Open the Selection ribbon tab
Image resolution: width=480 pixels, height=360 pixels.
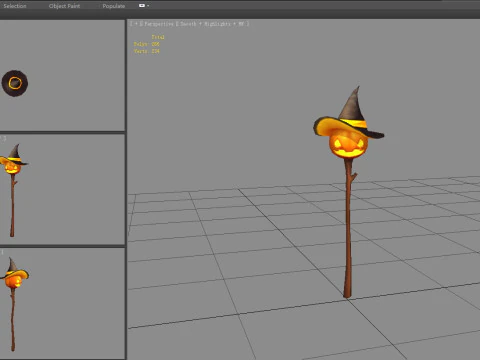15,6
